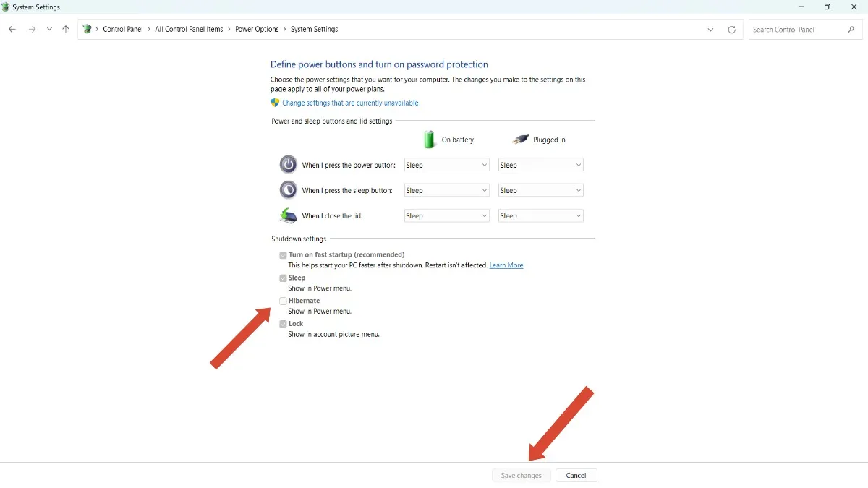868x488 pixels.
Task: Open the recent locations chevron
Action: [x=49, y=30]
